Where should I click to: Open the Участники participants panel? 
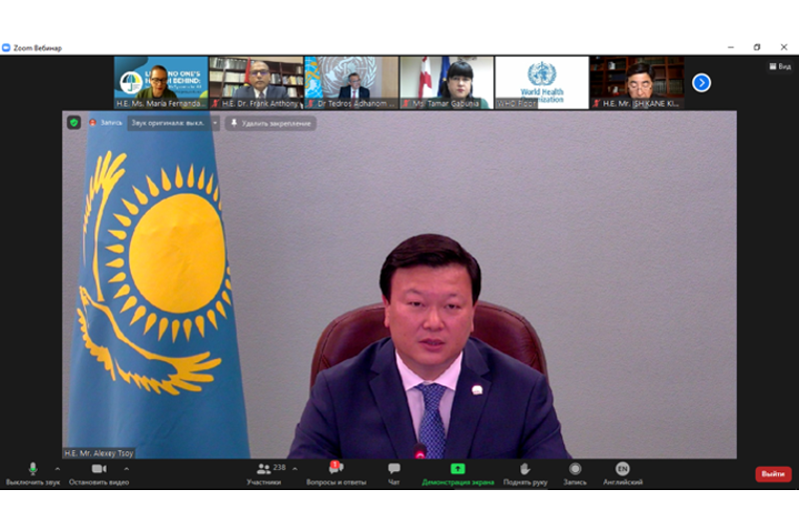(x=264, y=469)
